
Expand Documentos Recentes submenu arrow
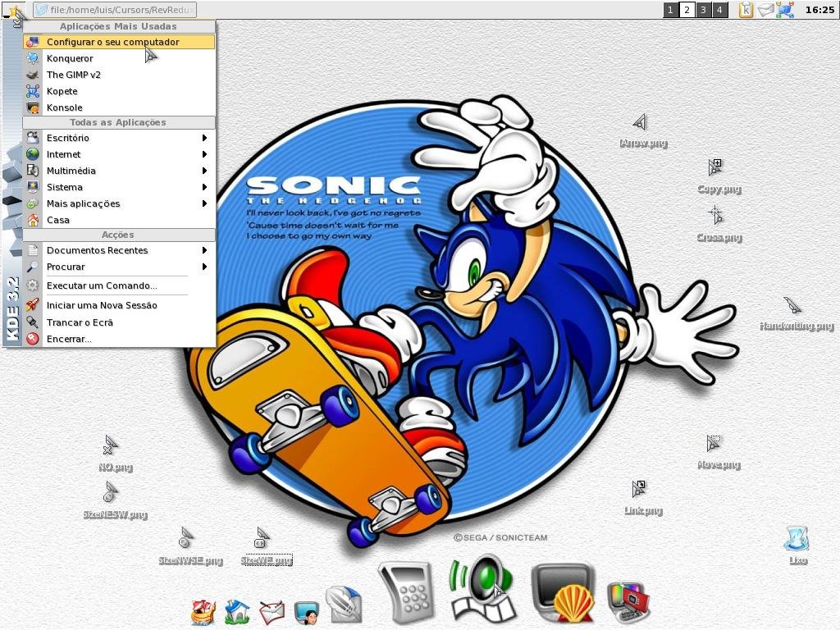204,250
